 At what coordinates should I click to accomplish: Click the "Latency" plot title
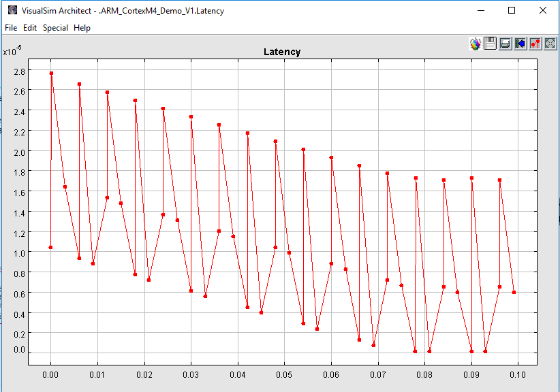(281, 52)
